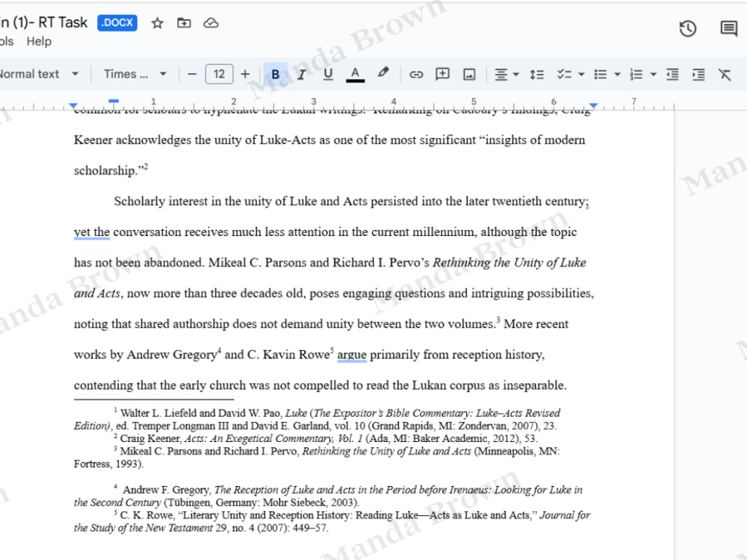This screenshot has width=747, height=560.
Task: Open the comments panel icon
Action: (728, 28)
